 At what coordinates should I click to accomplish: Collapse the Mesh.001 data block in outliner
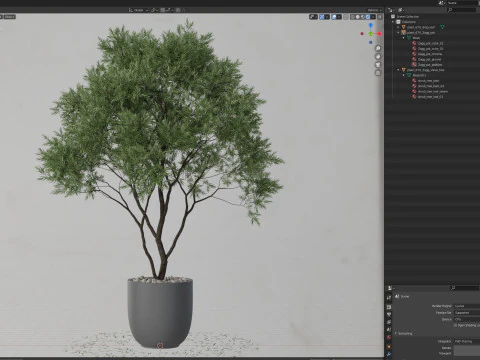(404, 75)
